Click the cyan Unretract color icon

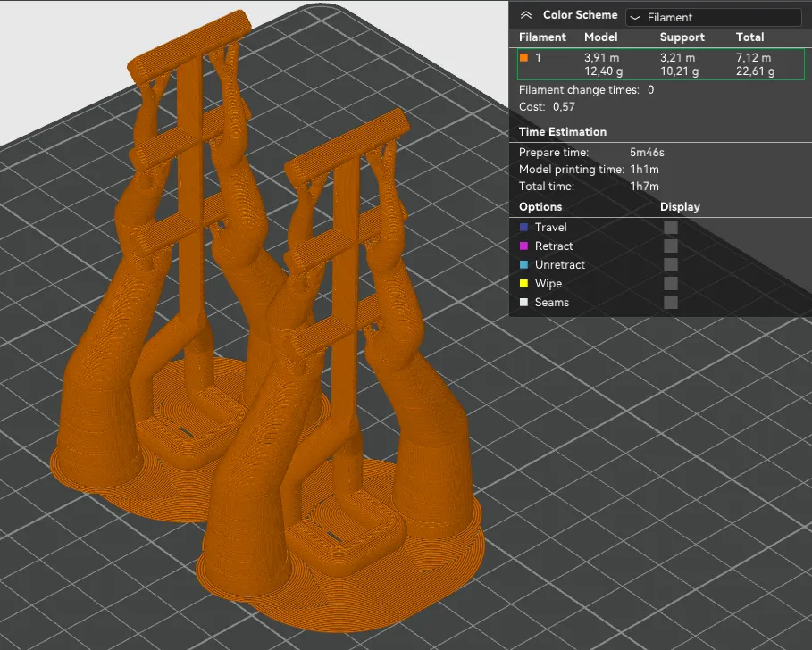coord(524,264)
